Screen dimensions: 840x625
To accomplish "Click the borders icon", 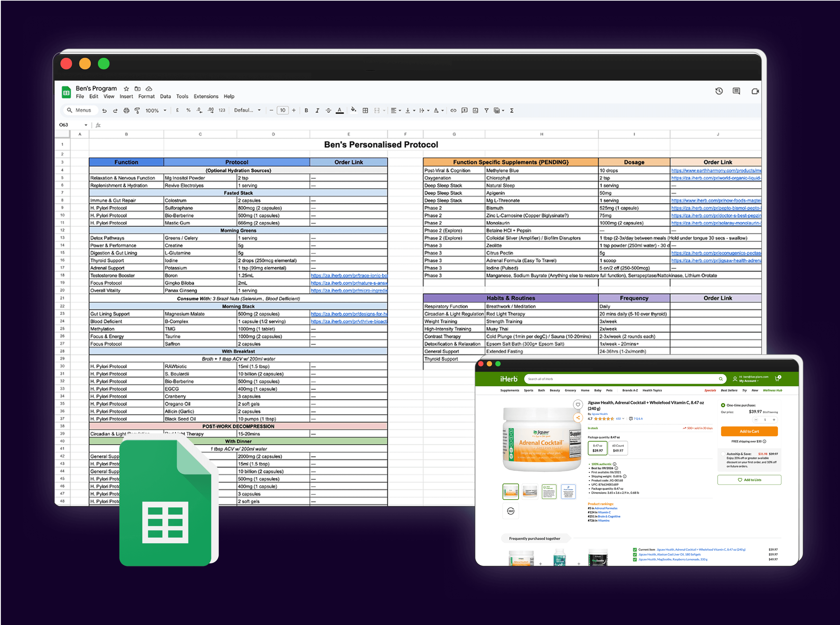I will pyautogui.click(x=365, y=110).
